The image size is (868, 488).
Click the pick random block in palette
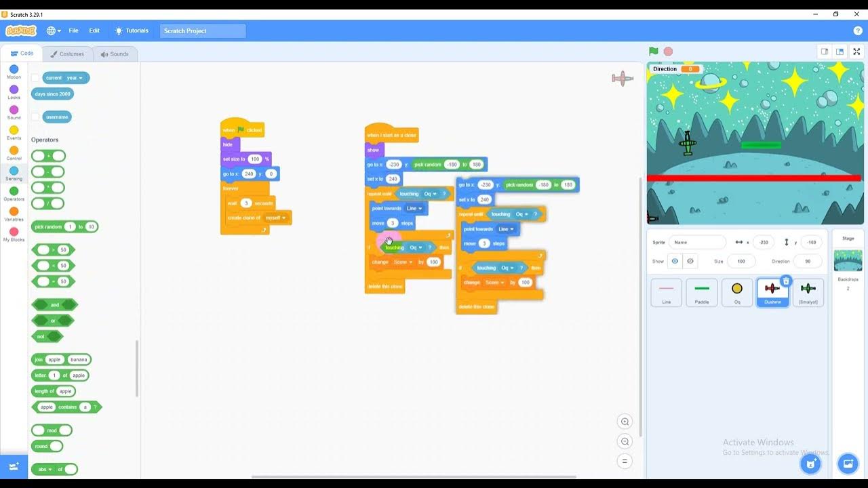[x=65, y=227]
